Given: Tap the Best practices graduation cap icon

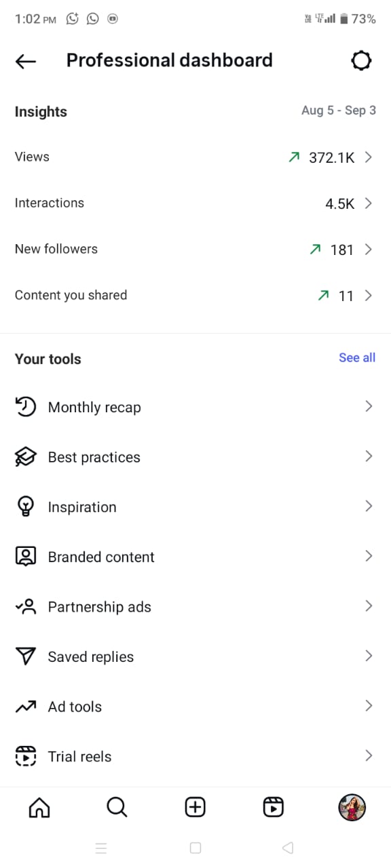Looking at the screenshot, I should click(25, 457).
